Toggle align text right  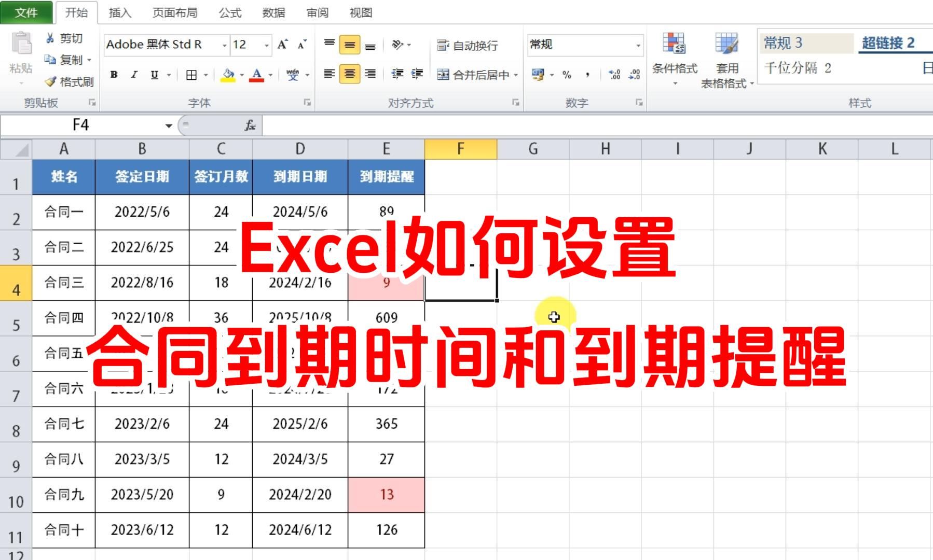point(370,74)
